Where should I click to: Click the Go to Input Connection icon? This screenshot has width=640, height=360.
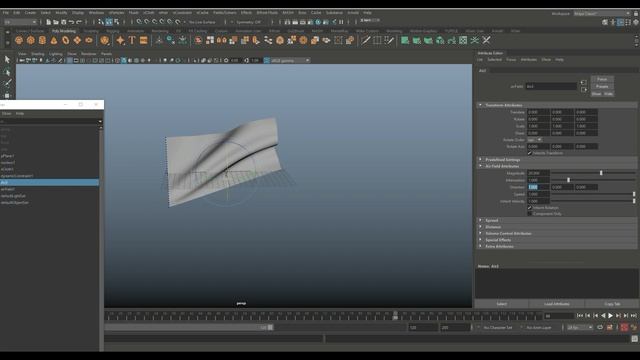click(584, 82)
